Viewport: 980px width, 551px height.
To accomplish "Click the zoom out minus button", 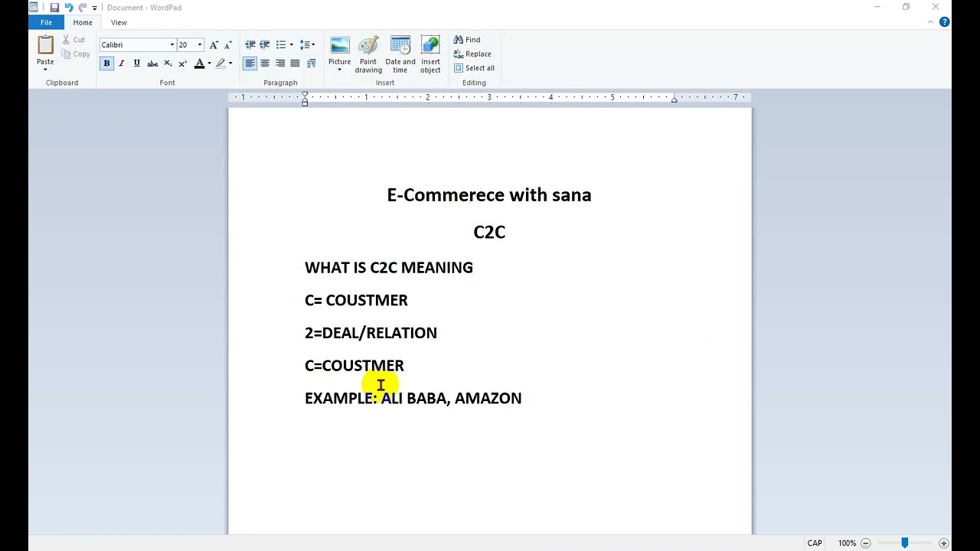I will [x=865, y=543].
